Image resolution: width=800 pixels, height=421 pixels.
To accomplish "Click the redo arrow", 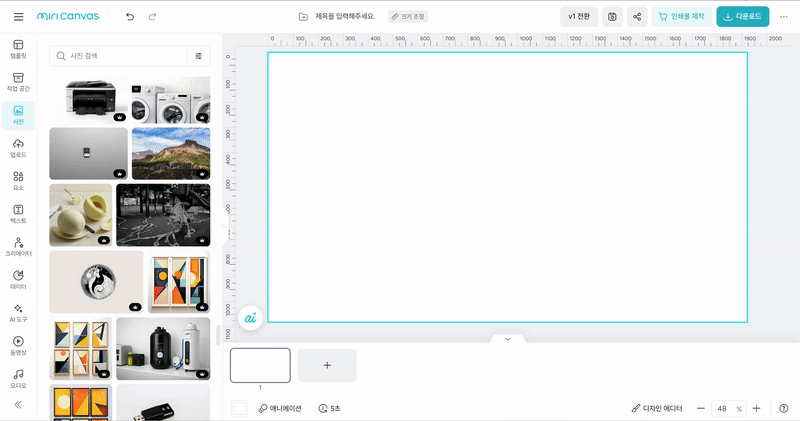I will coord(152,17).
